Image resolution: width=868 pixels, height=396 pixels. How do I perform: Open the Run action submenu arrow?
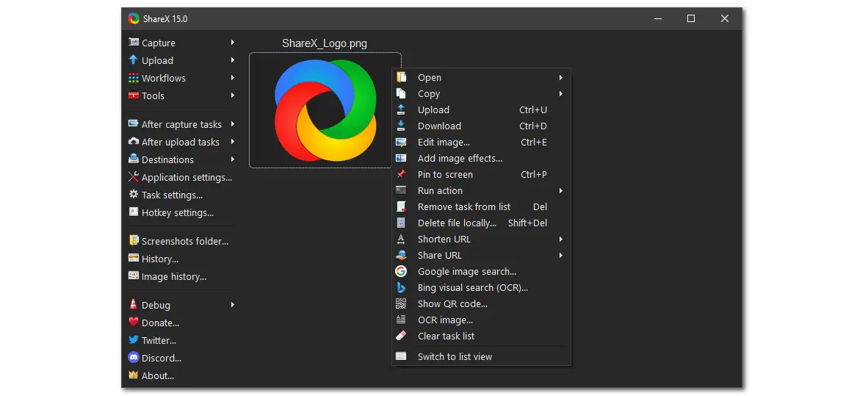560,191
